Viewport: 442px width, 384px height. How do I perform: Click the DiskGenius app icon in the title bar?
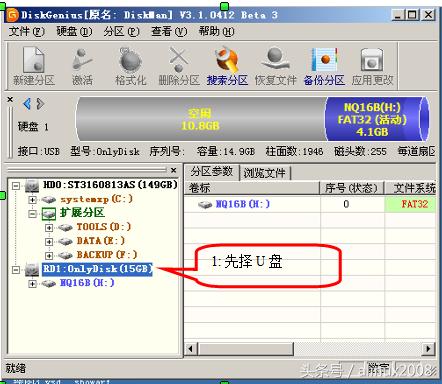[12, 15]
